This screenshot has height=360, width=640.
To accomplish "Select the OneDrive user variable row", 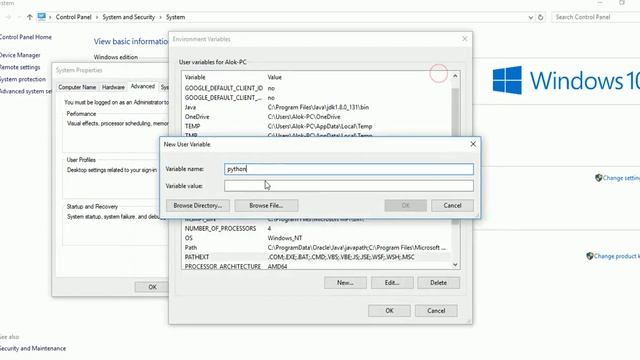I will tap(316, 117).
